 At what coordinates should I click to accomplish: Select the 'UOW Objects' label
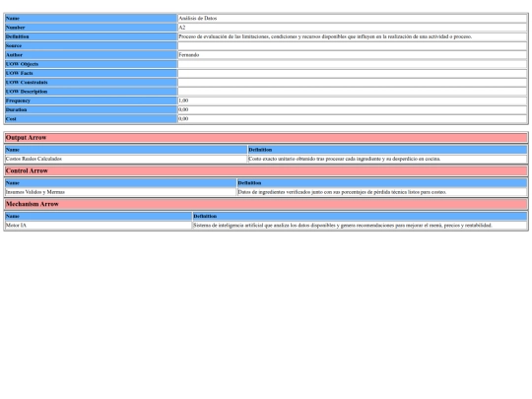tap(22, 64)
